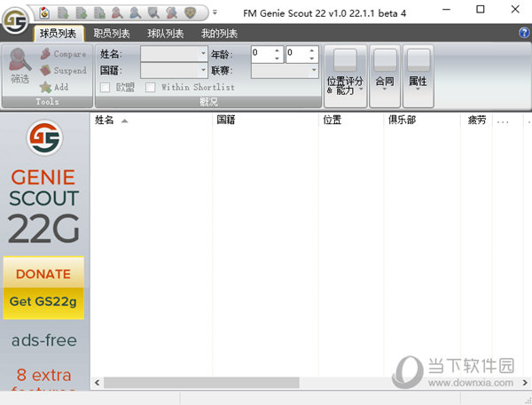
Task: Expand the 合同 contract dropdown button
Action: [385, 76]
